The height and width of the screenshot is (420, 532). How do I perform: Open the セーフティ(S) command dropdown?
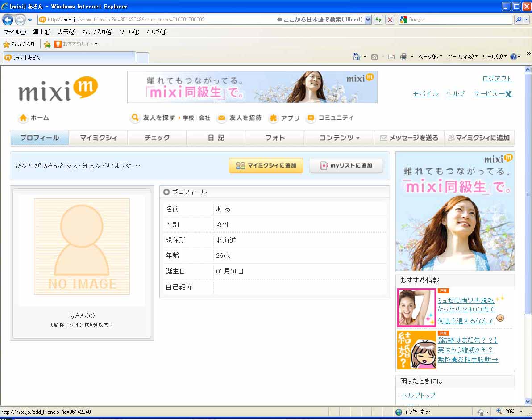click(x=462, y=57)
